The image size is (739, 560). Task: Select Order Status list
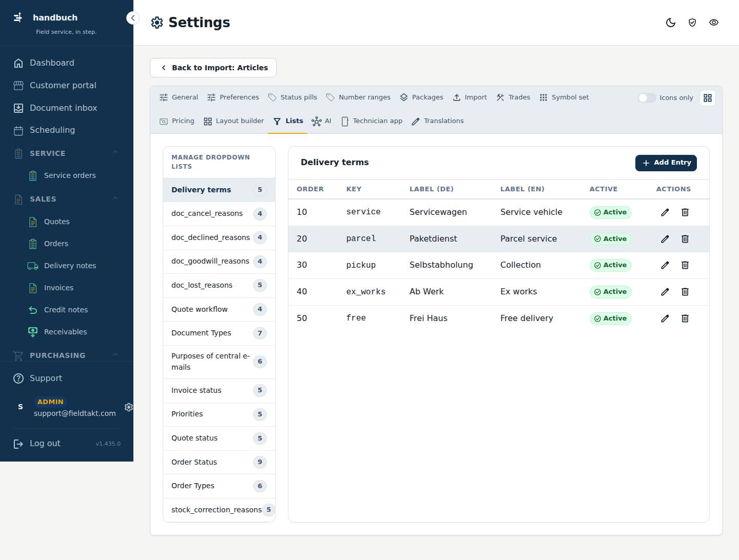point(219,462)
